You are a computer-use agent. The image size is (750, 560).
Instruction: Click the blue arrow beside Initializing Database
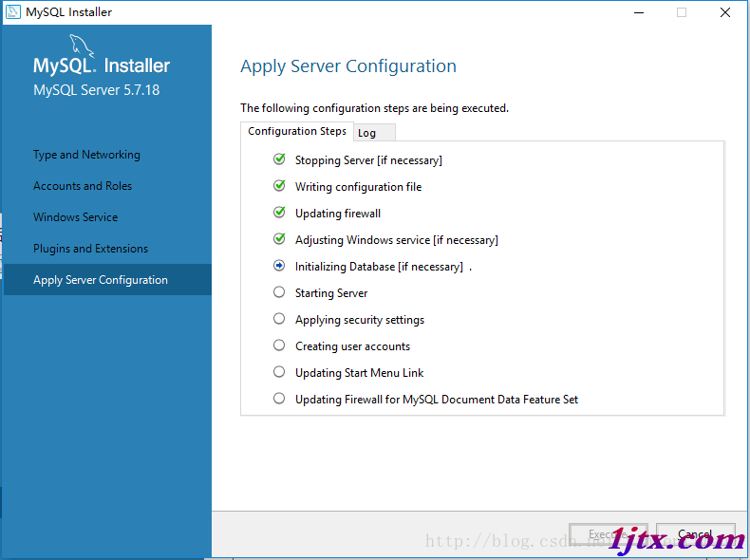coord(279,266)
